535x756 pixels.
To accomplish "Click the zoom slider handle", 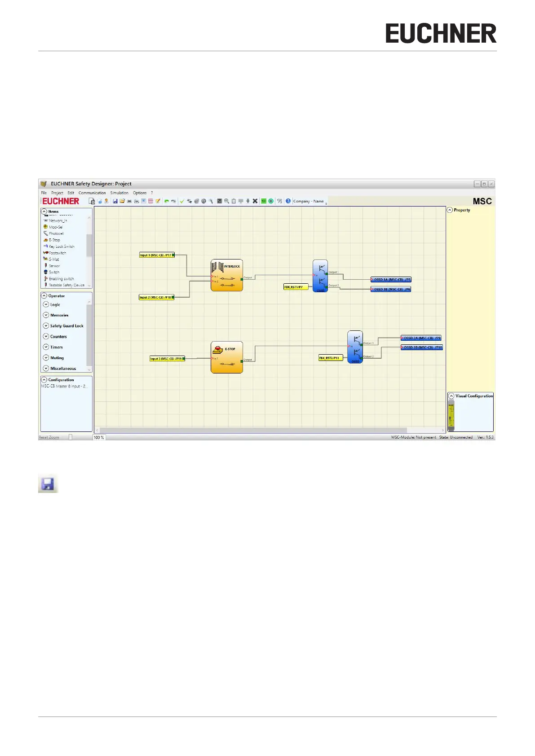I will (71, 437).
